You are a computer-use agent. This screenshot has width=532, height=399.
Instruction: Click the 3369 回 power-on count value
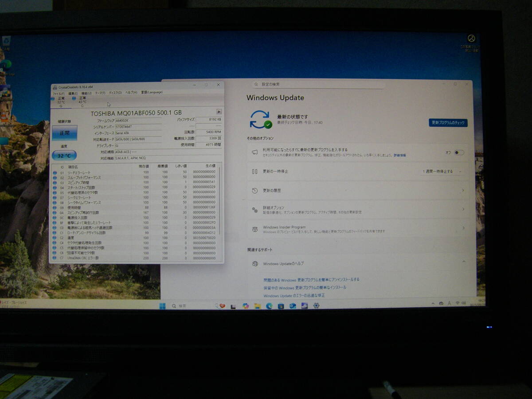coord(209,138)
